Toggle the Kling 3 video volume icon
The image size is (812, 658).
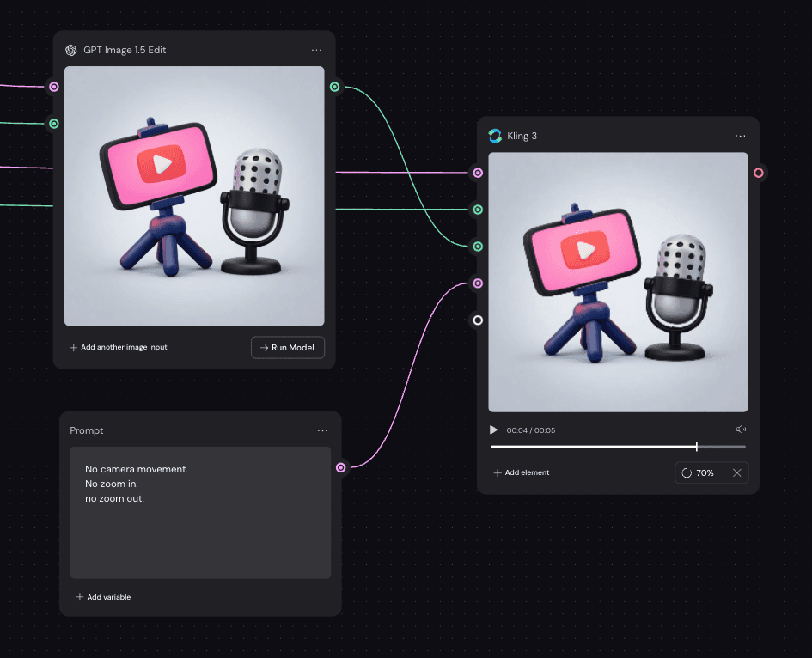point(741,430)
